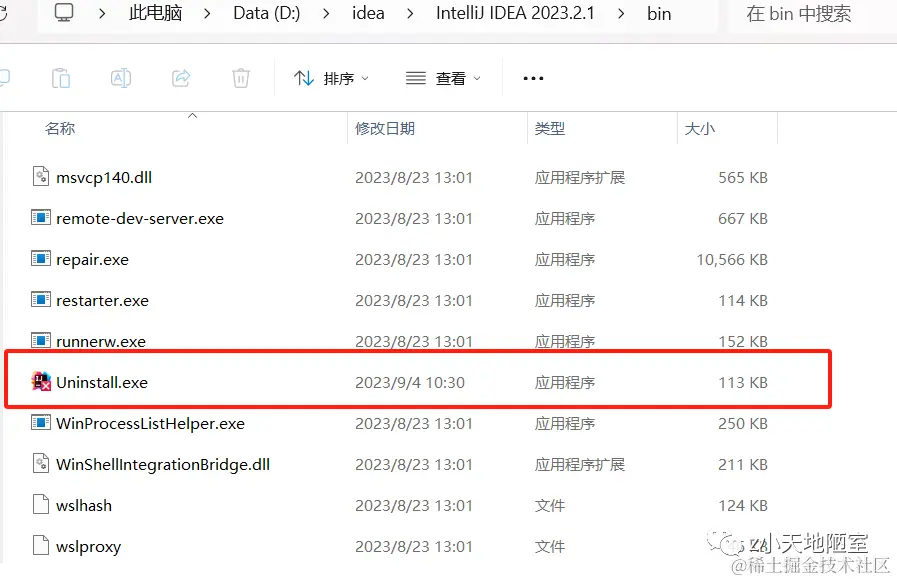Navigate to idea folder breadcrumb
Screen dimensions: 897x582
[368, 13]
